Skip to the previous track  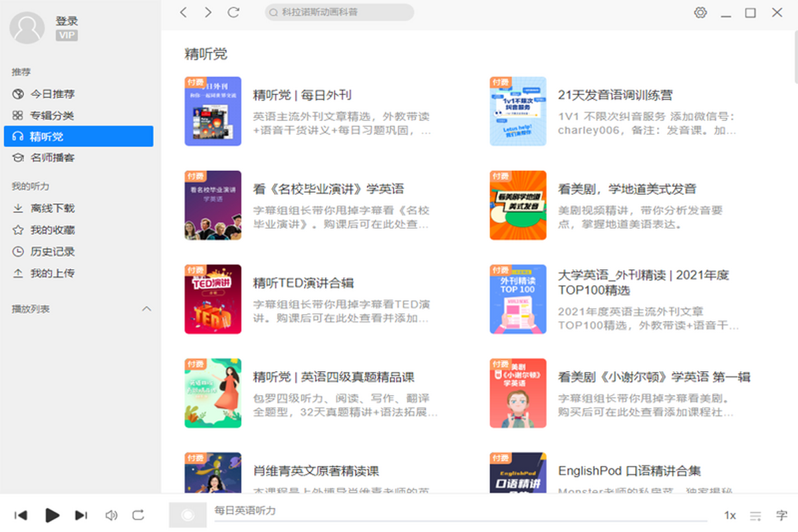coord(21,515)
